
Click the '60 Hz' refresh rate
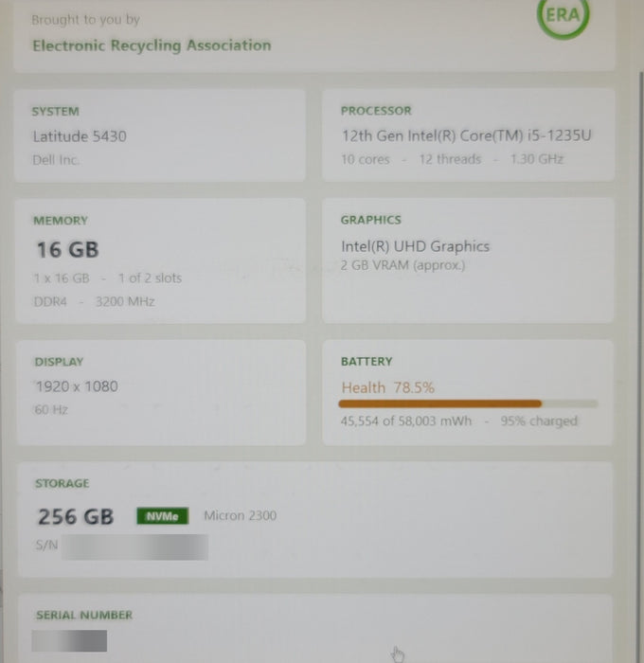(x=51, y=409)
